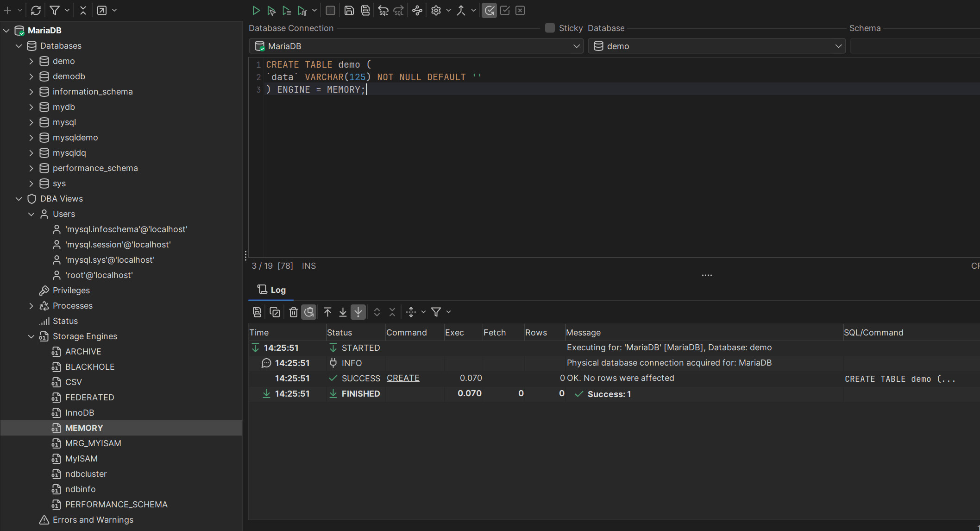Select user 'mysql.sys'@'localhost'
Viewport: 980px width, 531px height.
(x=110, y=259)
